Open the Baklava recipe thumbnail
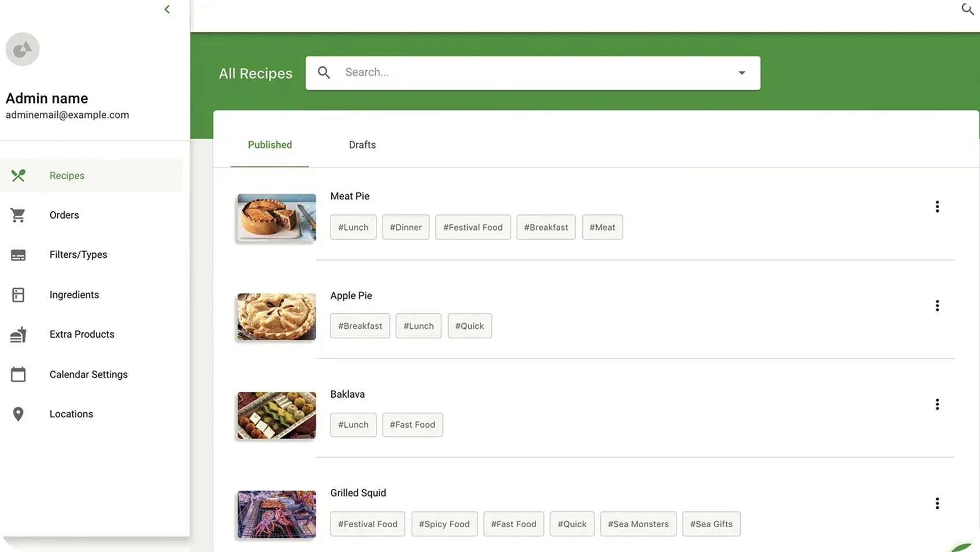Screen dimensions: 980x552 pos(276,416)
